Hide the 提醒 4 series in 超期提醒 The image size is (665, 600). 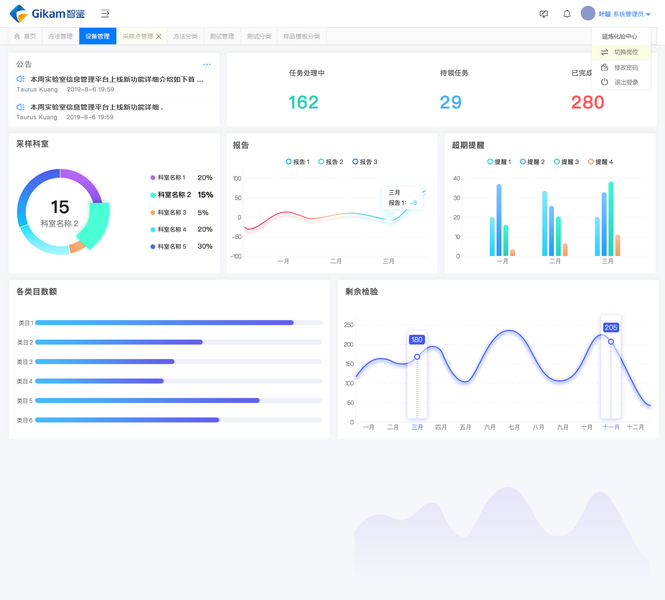(x=600, y=162)
